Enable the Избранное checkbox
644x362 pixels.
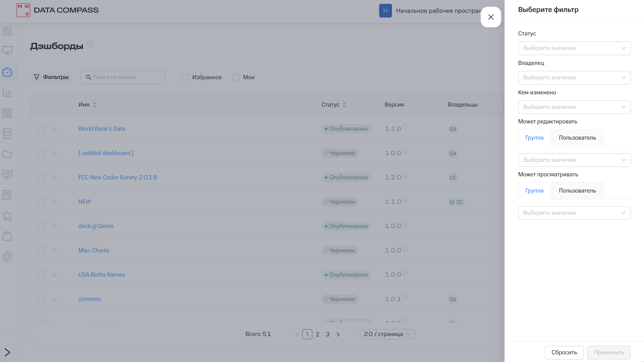[186, 77]
